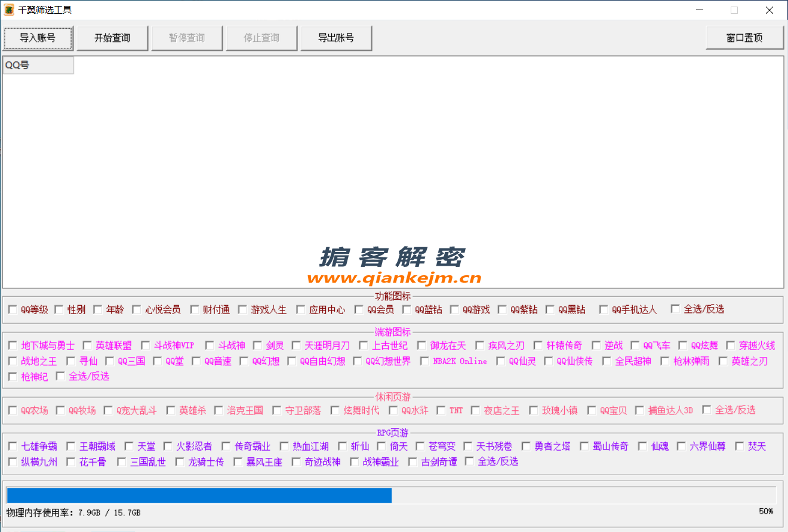Check the QQ音速 box
Viewport: 788px width, 532px height.
tap(196, 361)
